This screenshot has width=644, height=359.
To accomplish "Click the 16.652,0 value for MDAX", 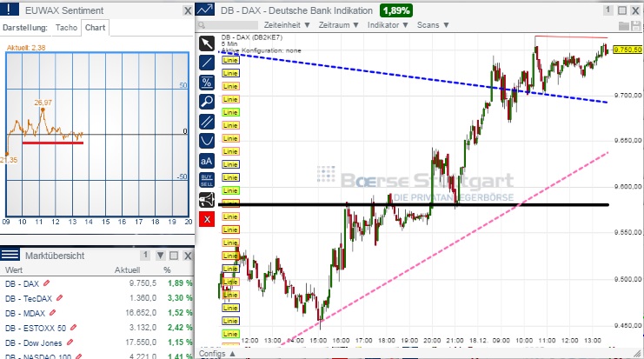I will [x=141, y=313].
